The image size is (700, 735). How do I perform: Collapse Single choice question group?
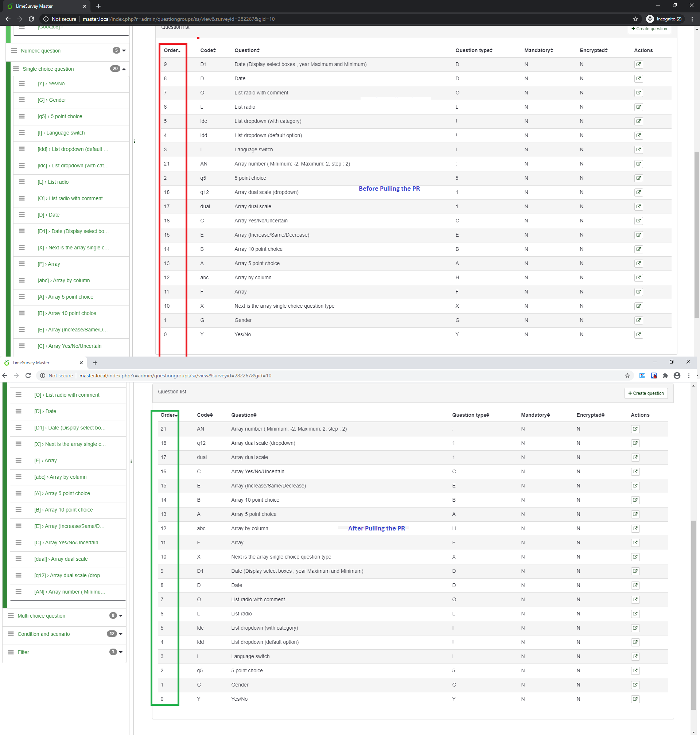124,69
